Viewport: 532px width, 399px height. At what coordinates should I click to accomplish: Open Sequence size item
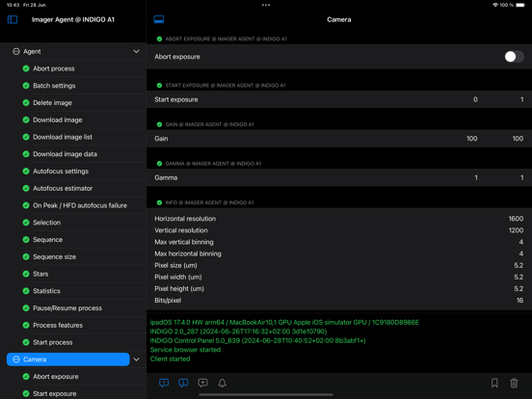pyautogui.click(x=54, y=256)
